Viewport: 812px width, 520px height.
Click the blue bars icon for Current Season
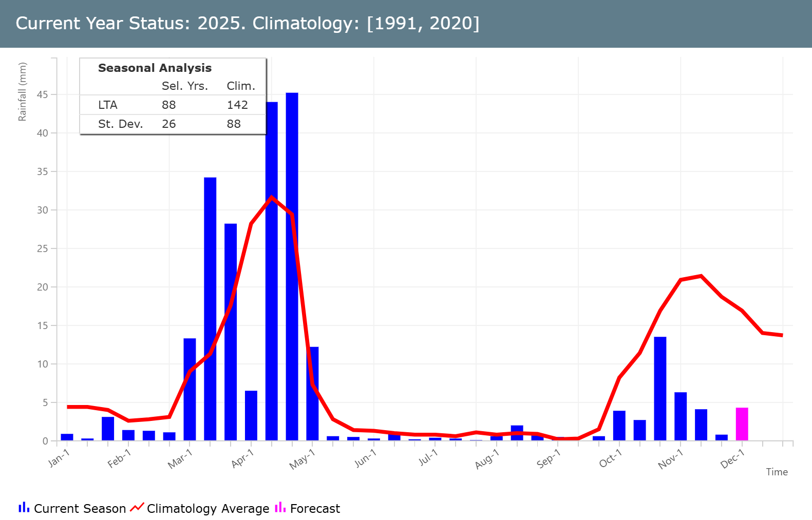24,508
